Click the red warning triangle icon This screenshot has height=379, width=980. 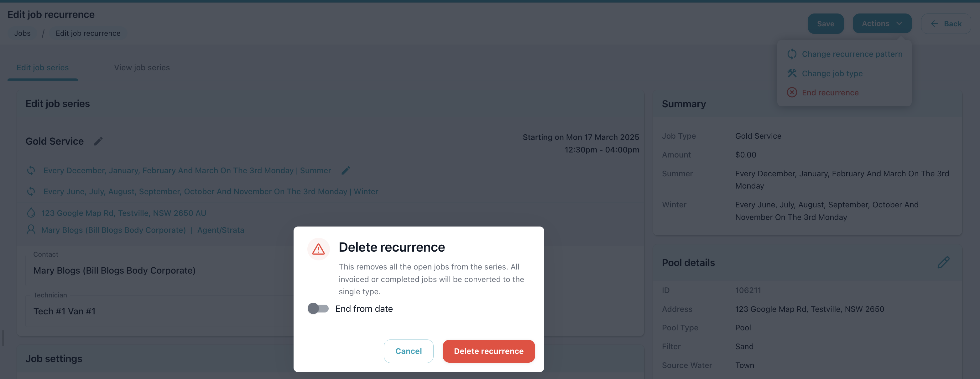pos(318,249)
